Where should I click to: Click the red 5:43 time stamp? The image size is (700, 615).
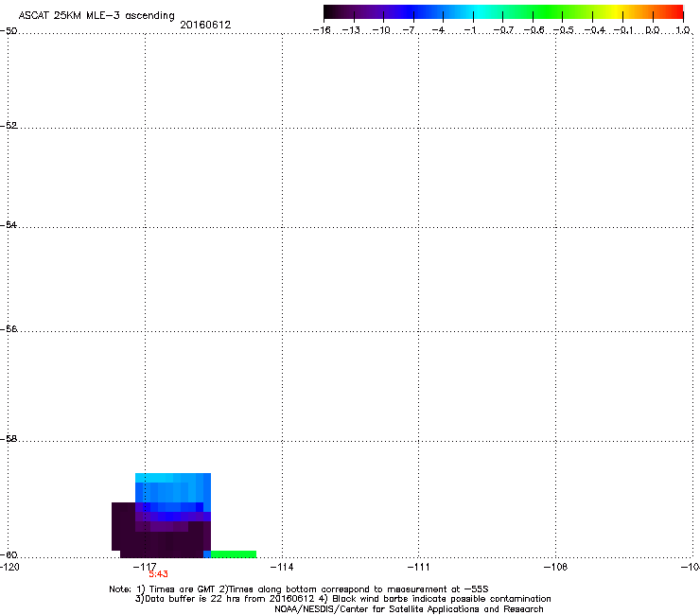coord(159,574)
